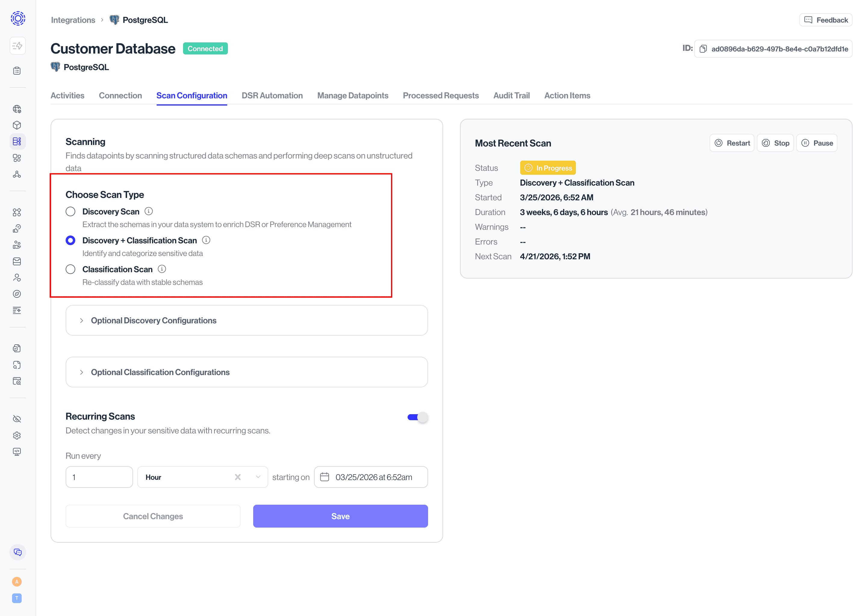Open the settings gear in the sidebar

click(17, 436)
